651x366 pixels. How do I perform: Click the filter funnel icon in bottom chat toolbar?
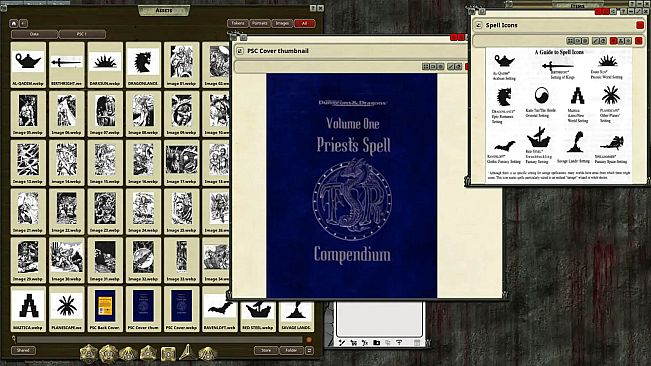click(x=399, y=343)
